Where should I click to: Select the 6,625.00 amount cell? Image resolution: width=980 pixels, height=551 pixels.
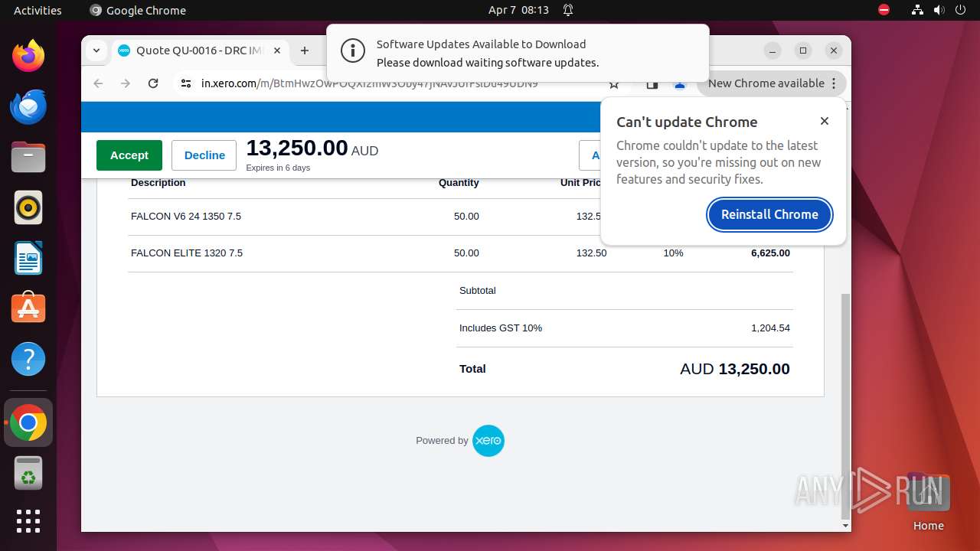click(770, 253)
